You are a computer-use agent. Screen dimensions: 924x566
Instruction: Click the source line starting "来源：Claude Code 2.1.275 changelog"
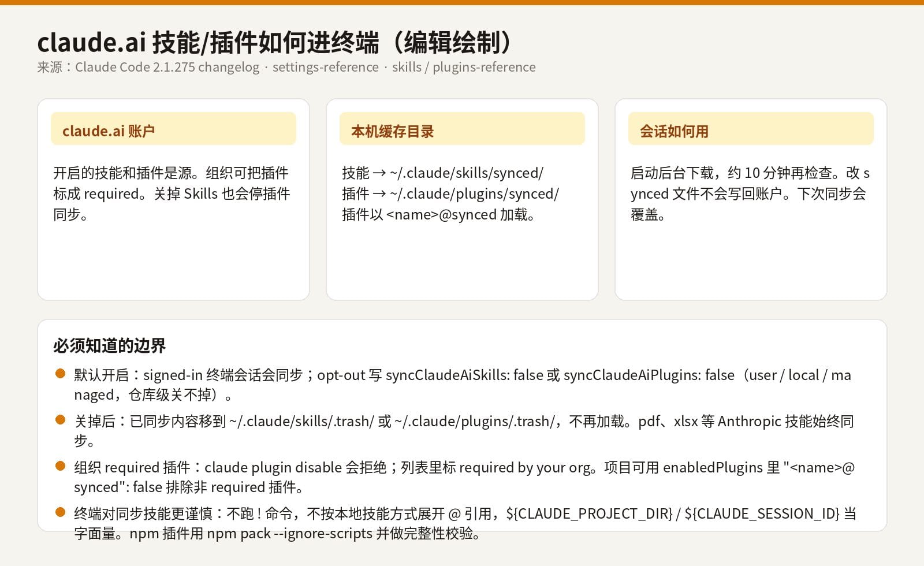click(x=286, y=67)
